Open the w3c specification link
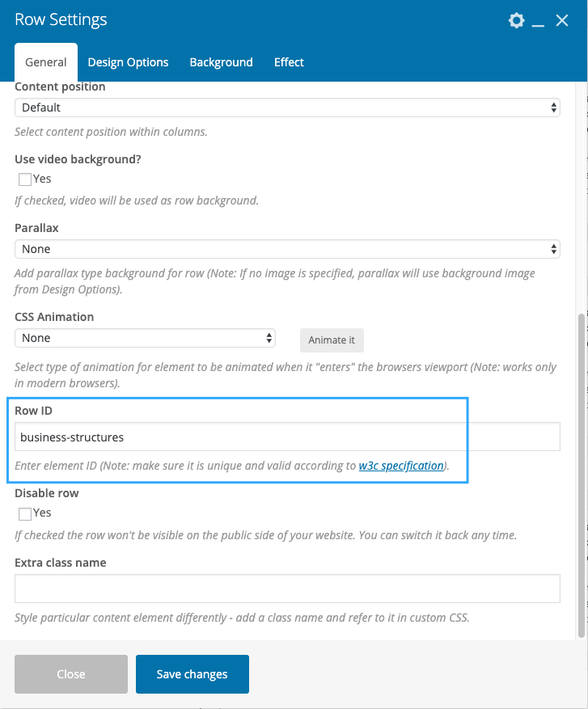This screenshot has height=709, width=588. tap(401, 466)
